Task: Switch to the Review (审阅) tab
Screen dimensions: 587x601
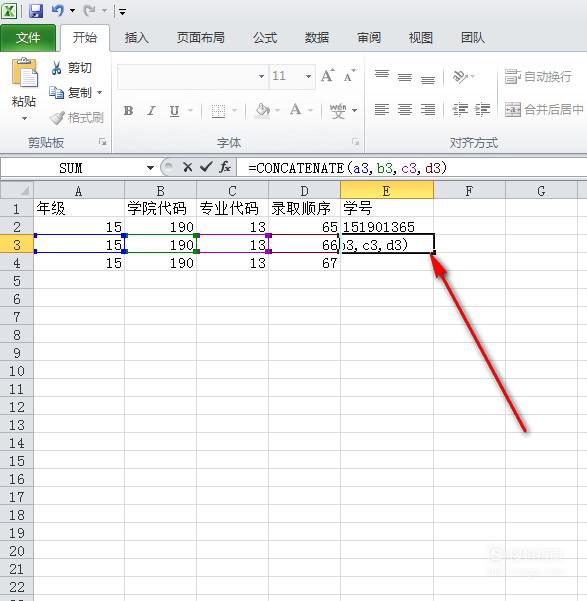Action: [369, 38]
